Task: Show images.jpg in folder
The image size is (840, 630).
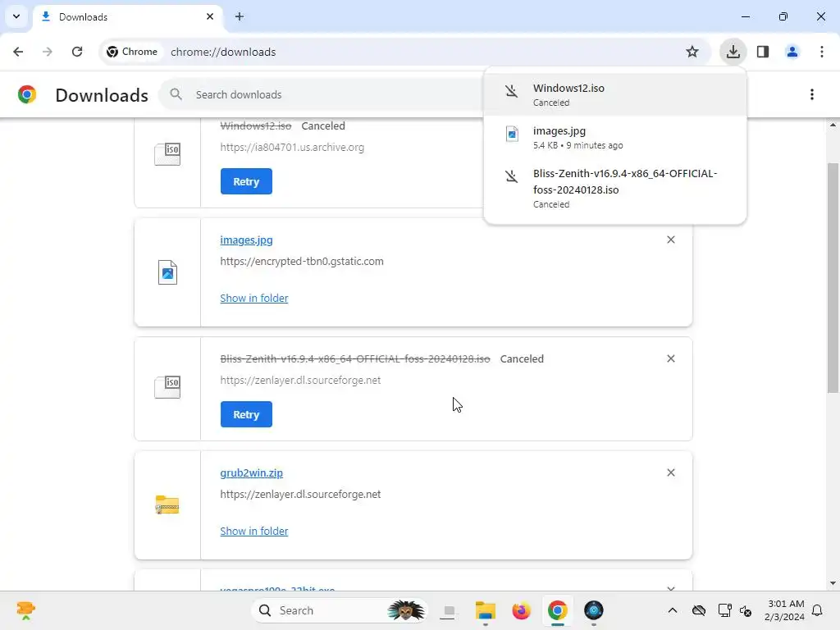Action: point(254,299)
